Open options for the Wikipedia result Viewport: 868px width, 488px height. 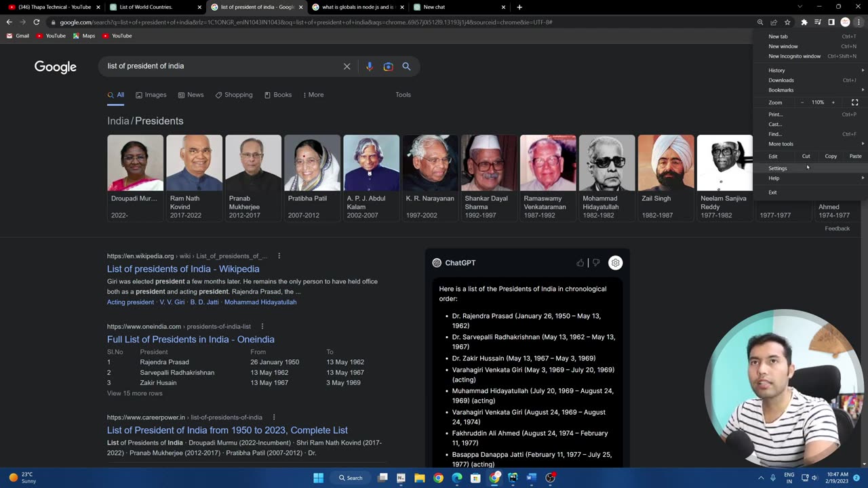pyautogui.click(x=279, y=256)
